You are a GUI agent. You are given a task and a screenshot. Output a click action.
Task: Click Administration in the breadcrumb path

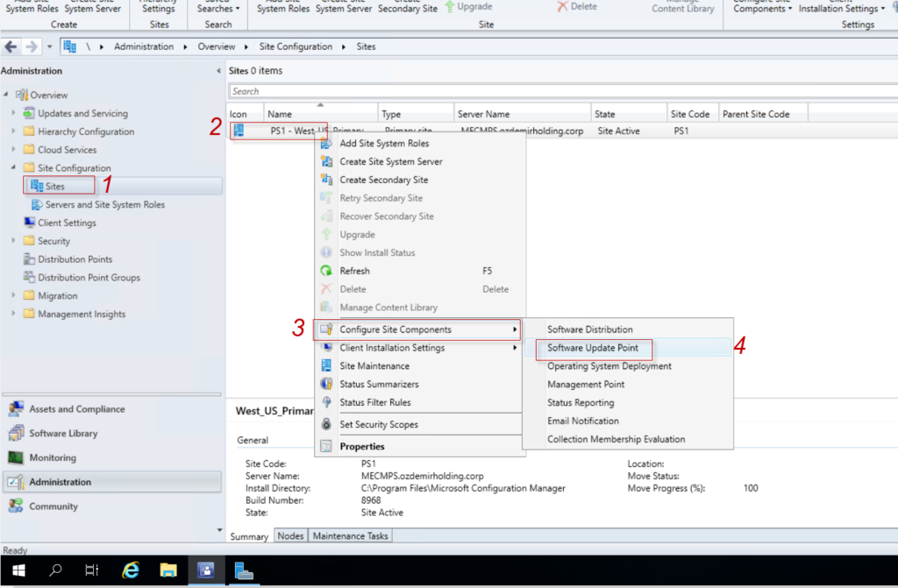144,47
